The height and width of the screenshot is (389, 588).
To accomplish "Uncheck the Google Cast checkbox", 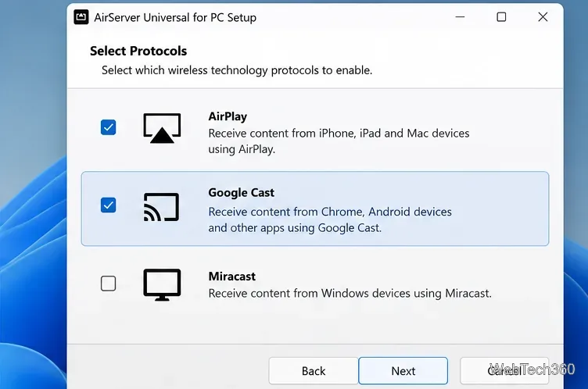I will click(x=109, y=205).
